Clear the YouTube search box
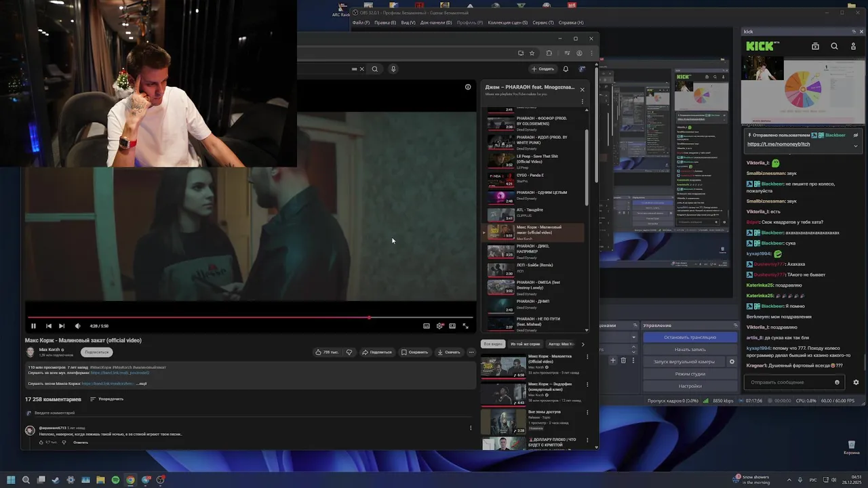The image size is (868, 488). point(361,68)
